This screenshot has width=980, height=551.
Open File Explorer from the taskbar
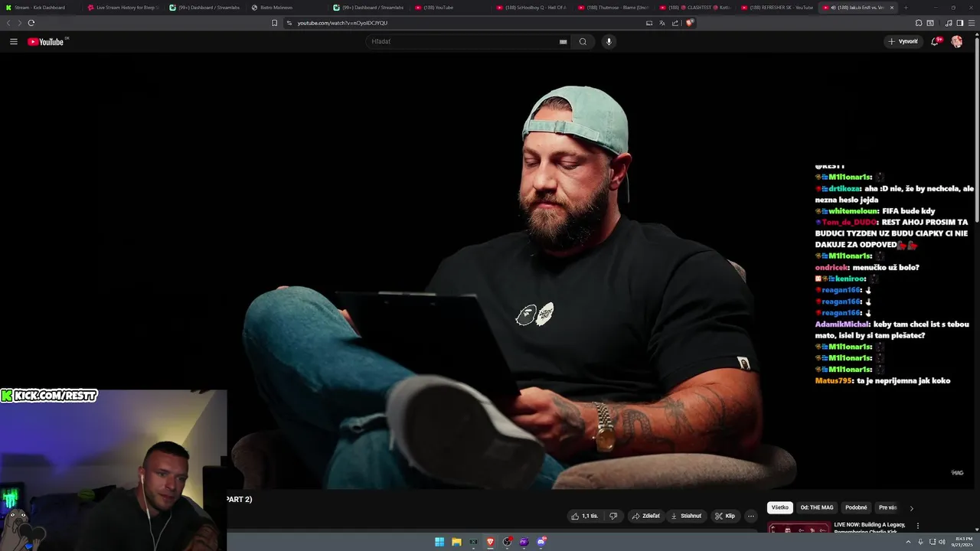coord(456,542)
